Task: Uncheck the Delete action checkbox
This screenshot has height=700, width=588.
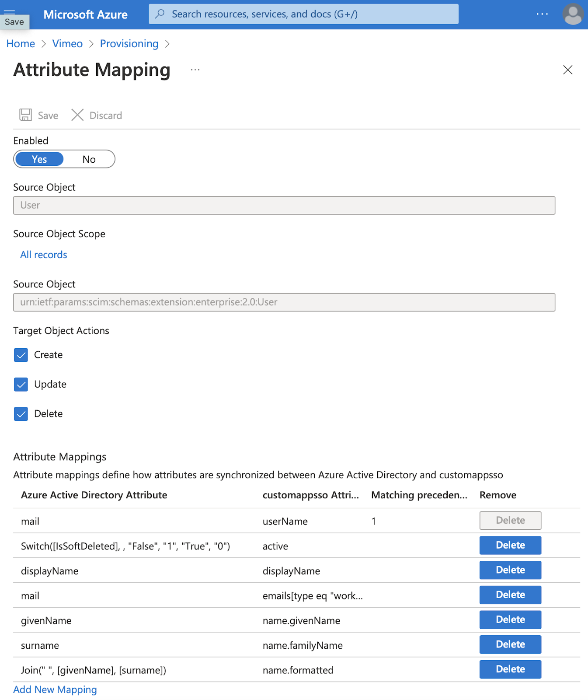Action: click(x=21, y=413)
